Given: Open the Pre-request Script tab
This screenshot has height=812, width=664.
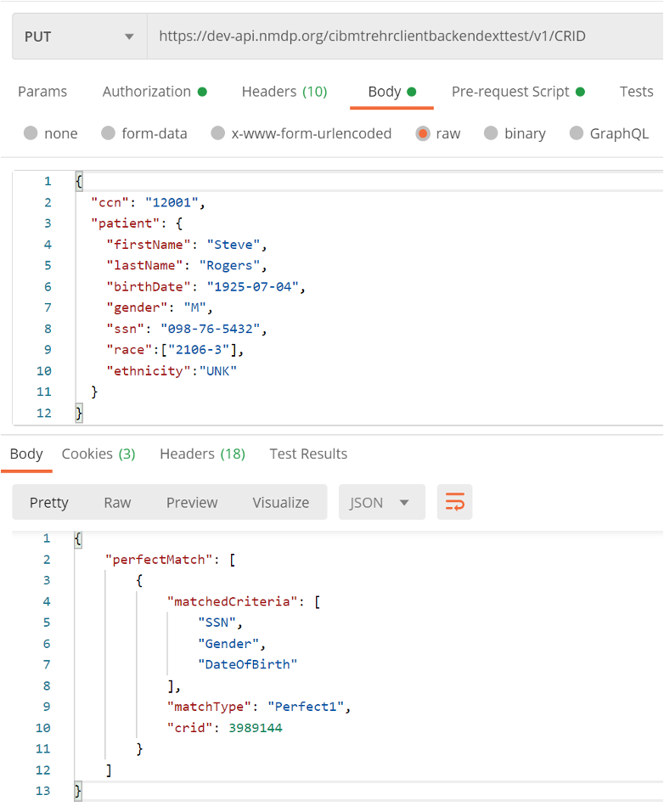Looking at the screenshot, I should (x=518, y=92).
